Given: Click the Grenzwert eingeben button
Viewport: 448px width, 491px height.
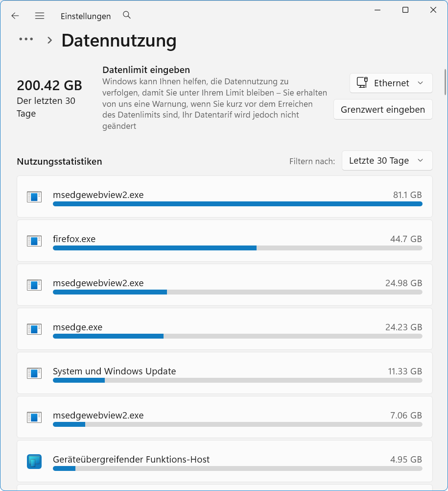Looking at the screenshot, I should point(383,110).
